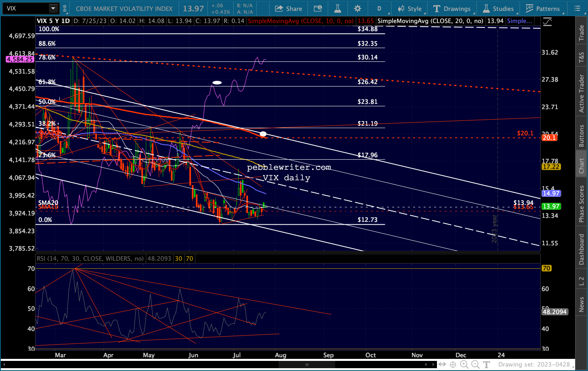Click the zoom in magnifier icon
The width and height of the screenshot is (588, 371).
point(464,365)
